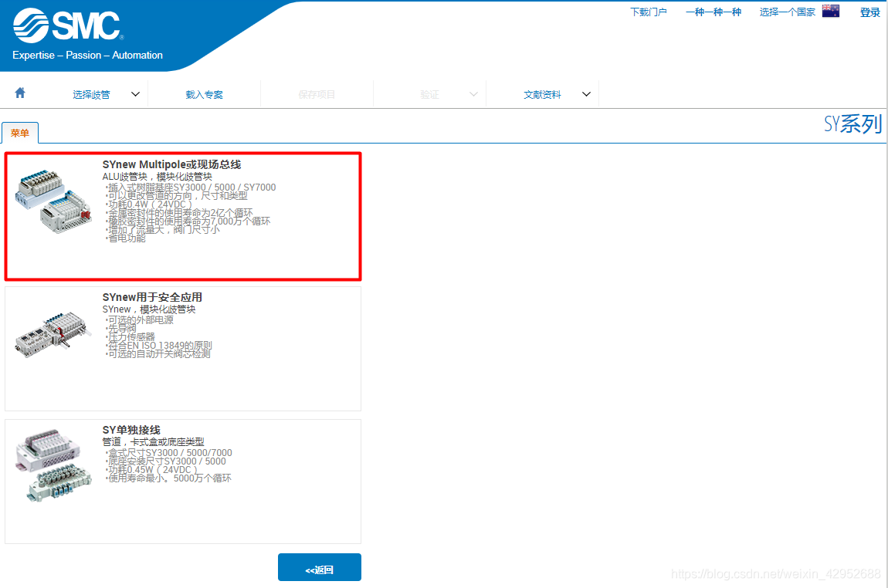Open the 验证 menu
Image resolution: width=888 pixels, height=588 pixels.
pyautogui.click(x=429, y=94)
